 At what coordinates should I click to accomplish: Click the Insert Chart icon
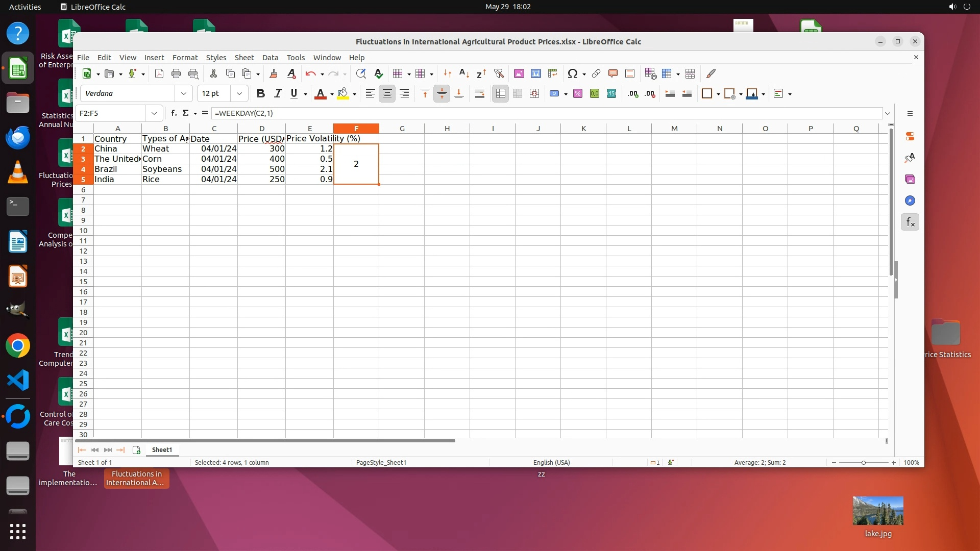point(535,73)
